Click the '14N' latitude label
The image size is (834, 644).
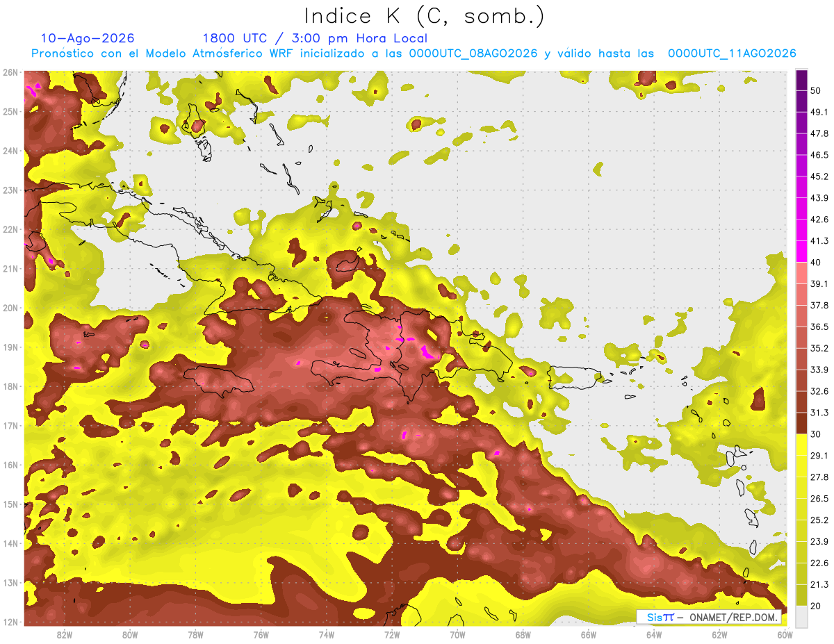click(10, 543)
